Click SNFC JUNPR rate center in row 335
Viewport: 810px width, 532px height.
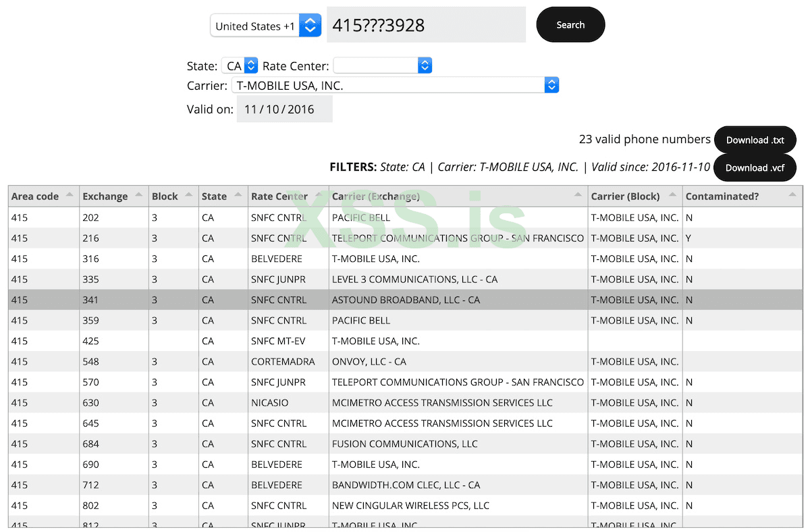[x=288, y=280]
